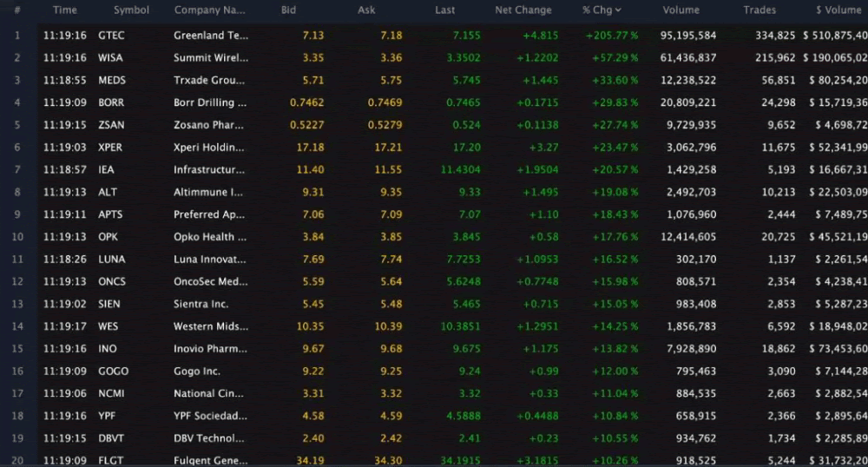Select the LUNA symbol
The height and width of the screenshot is (467, 868).
coord(112,259)
